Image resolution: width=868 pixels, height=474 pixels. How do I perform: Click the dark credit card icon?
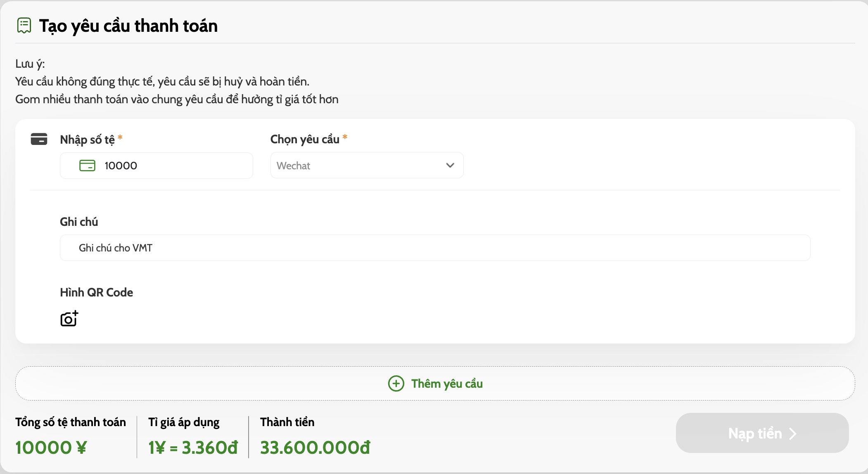(39, 139)
